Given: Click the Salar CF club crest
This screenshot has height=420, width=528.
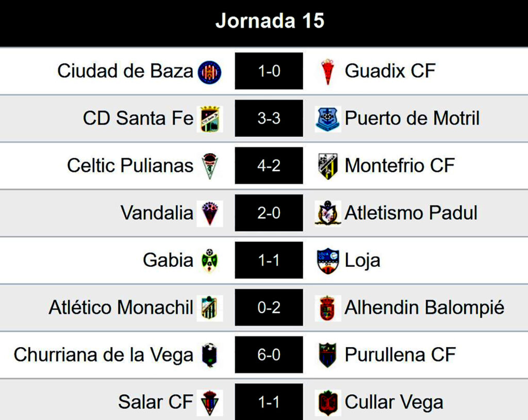Looking at the screenshot, I should coord(210,402).
